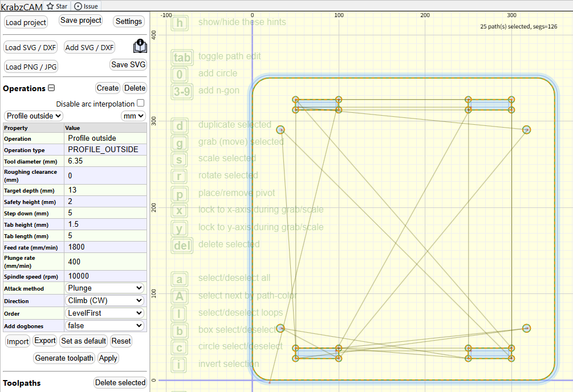
Task: Edit the Plunge rate value 400
Action: pos(105,262)
